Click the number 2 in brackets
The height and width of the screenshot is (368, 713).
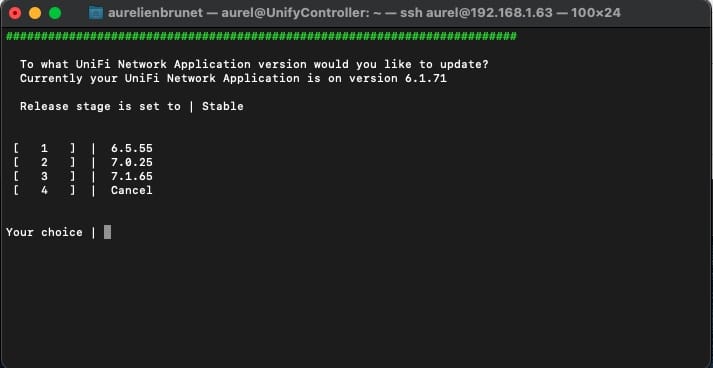coord(44,162)
